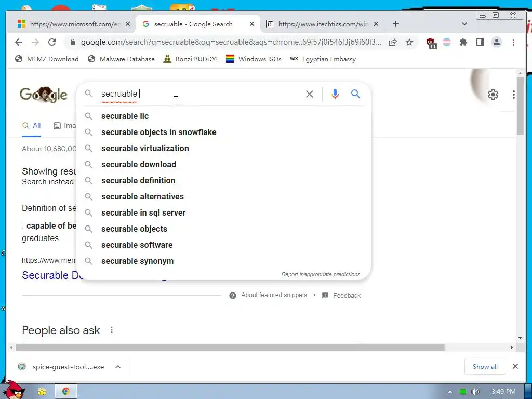532x399 pixels.
Task: Click the forward navigation arrow
Action: point(35,42)
